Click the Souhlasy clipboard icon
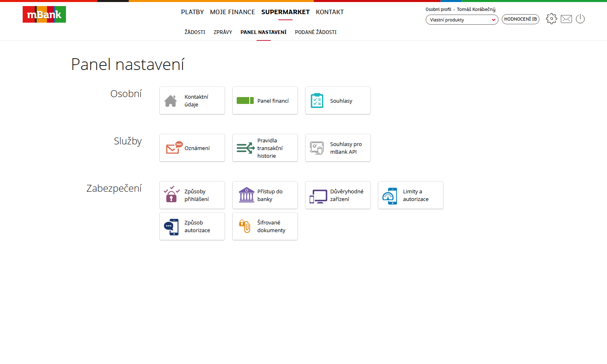Viewport: 607px width, 364px height. pos(317,101)
